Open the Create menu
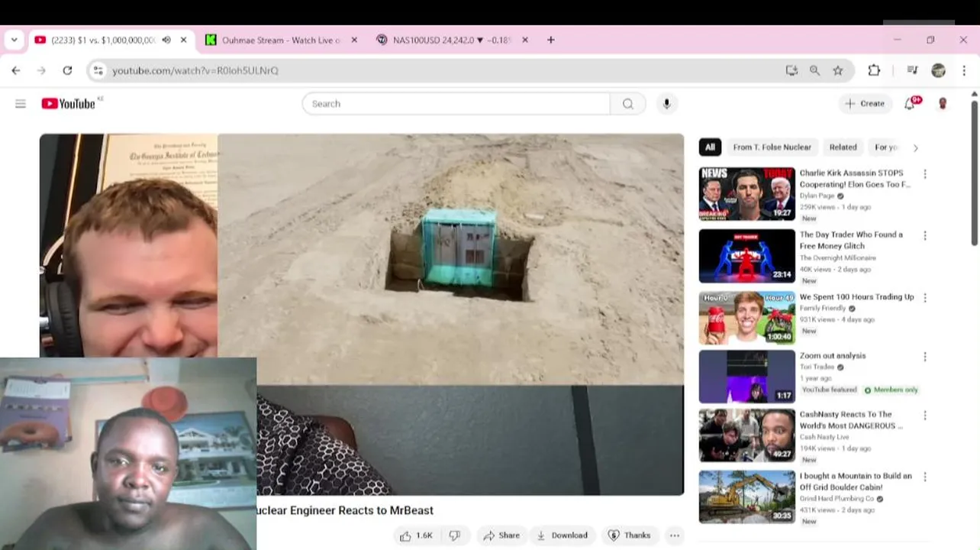 [865, 104]
